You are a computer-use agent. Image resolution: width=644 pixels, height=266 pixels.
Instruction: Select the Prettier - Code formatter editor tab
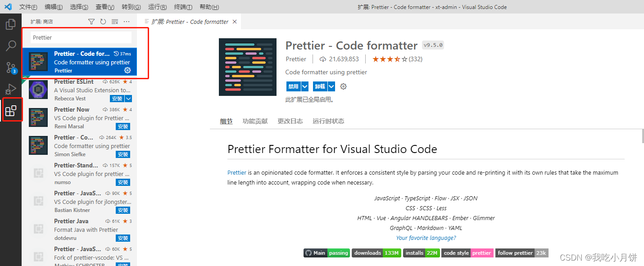click(x=189, y=22)
